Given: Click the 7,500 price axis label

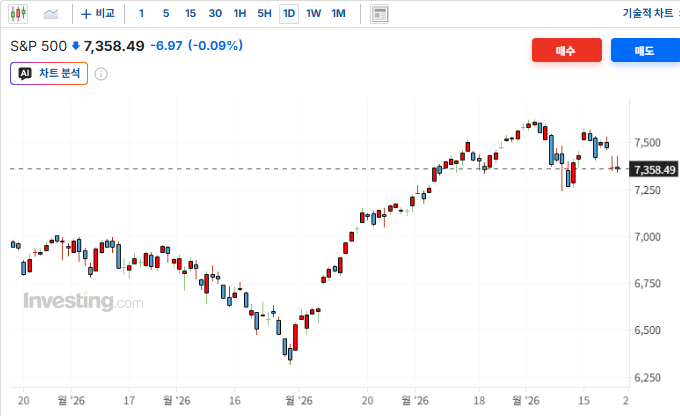Looking at the screenshot, I should point(647,143).
